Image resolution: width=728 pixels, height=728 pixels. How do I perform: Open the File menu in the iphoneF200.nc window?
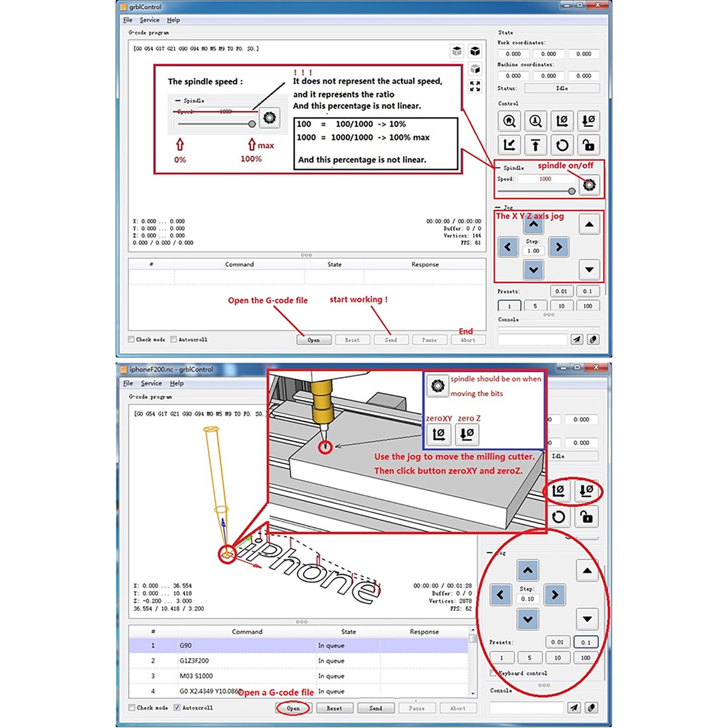click(128, 383)
